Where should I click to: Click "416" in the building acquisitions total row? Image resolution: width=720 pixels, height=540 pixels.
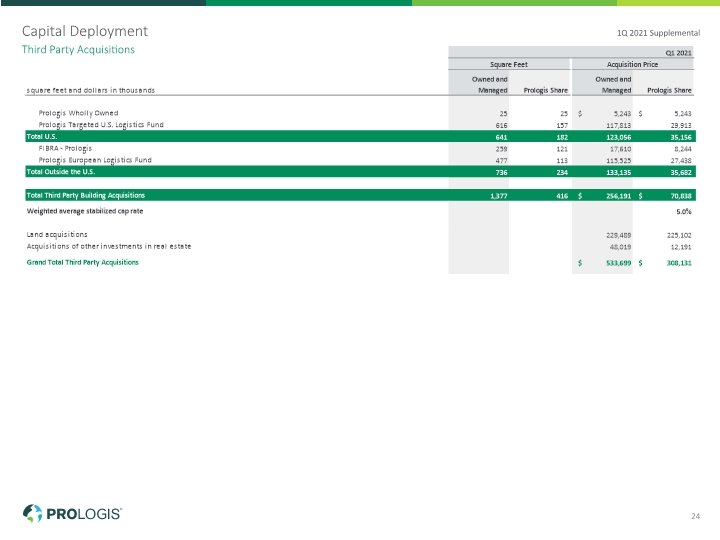562,196
